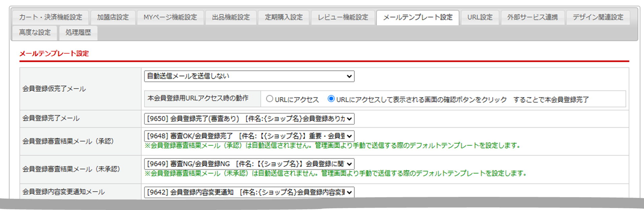
Task: Select the 出品機能設定 tab
Action: tap(231, 17)
